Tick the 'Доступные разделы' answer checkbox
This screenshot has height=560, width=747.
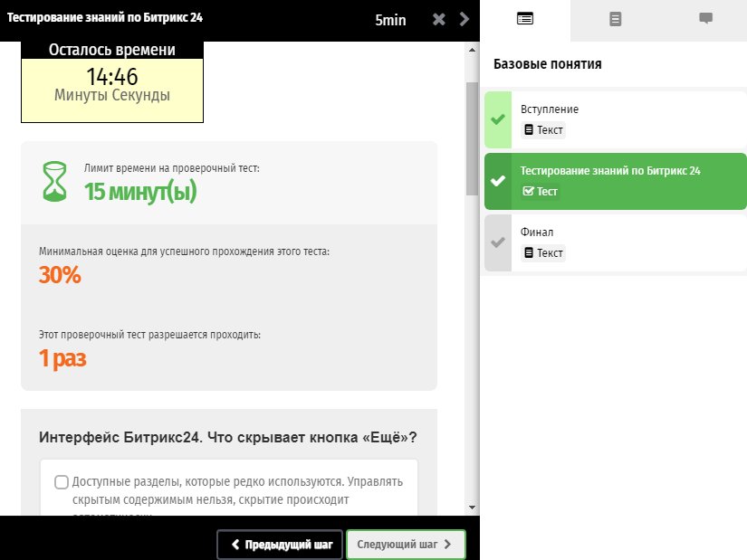(62, 481)
